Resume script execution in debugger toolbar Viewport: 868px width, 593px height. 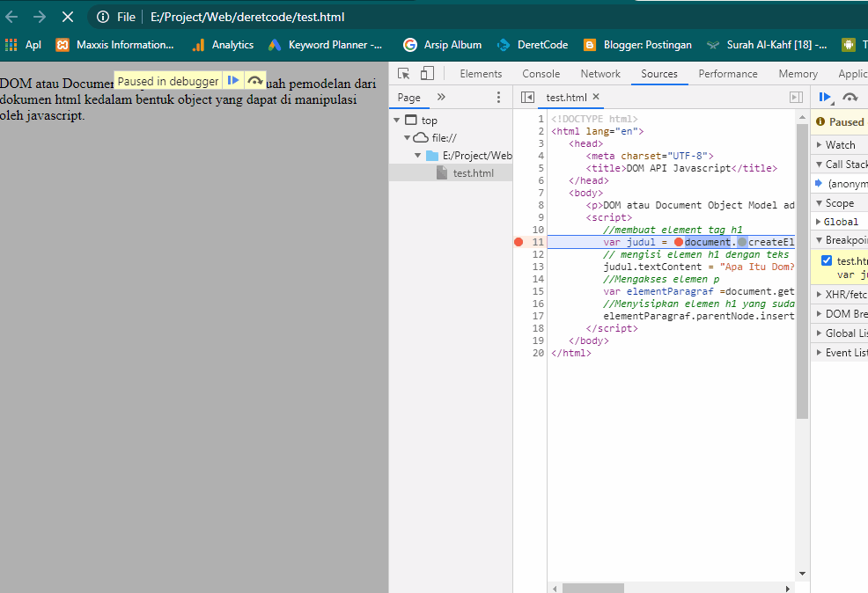click(825, 98)
